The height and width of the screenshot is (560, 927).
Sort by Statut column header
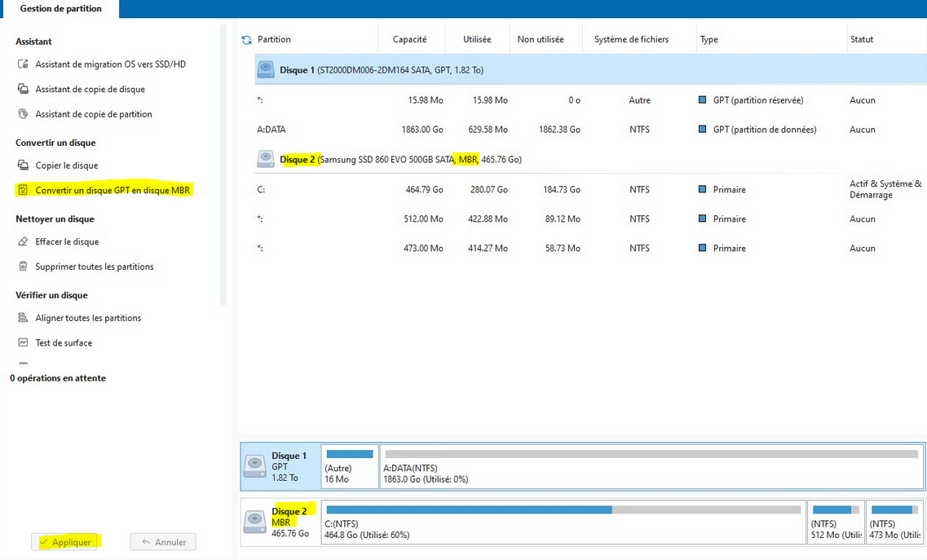coord(862,40)
